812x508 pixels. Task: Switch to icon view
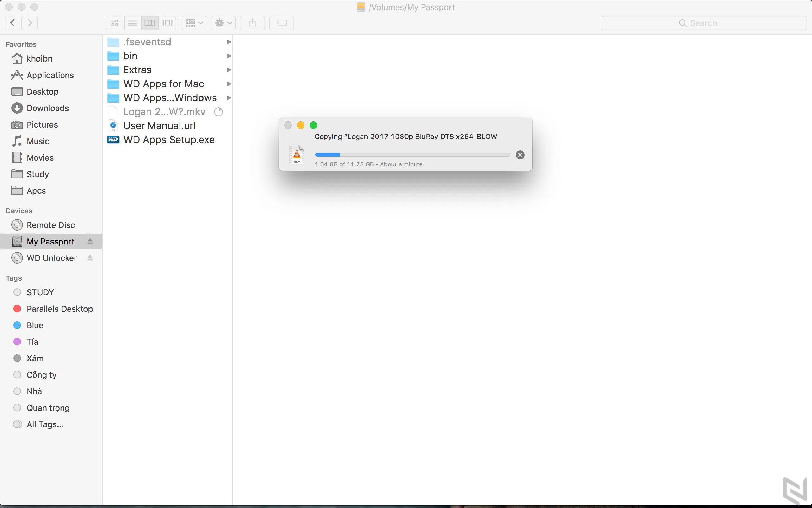click(x=115, y=23)
